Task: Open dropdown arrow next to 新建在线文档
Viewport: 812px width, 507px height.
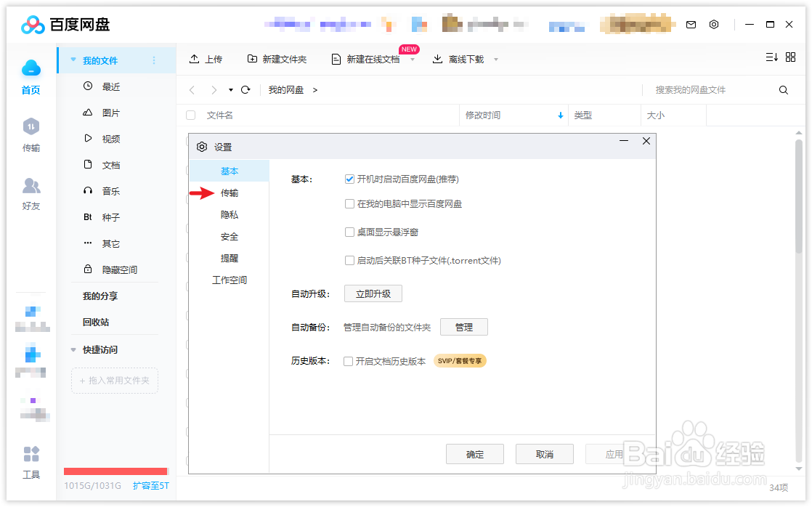Action: (413, 60)
